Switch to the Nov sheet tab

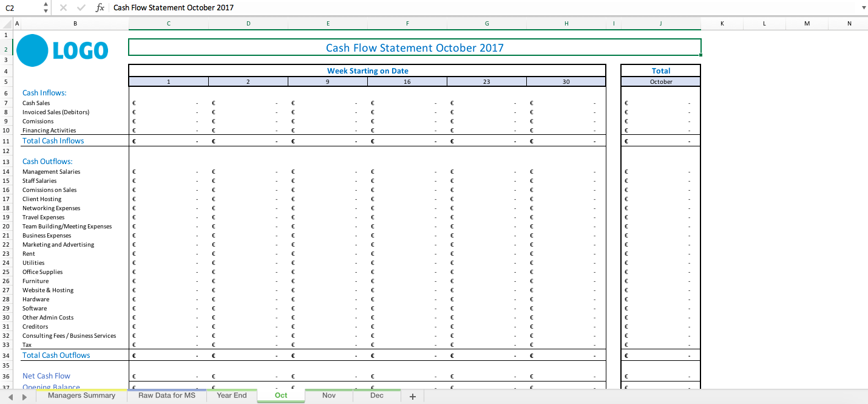coord(328,395)
